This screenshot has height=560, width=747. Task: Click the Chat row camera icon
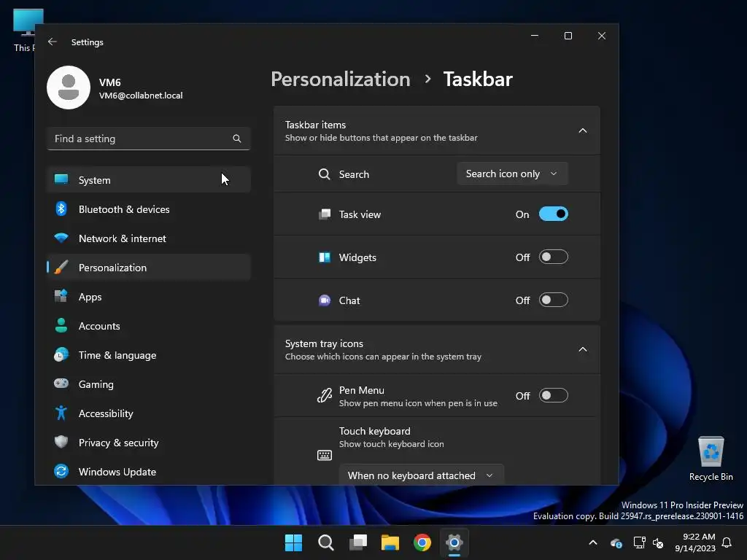[x=325, y=300]
